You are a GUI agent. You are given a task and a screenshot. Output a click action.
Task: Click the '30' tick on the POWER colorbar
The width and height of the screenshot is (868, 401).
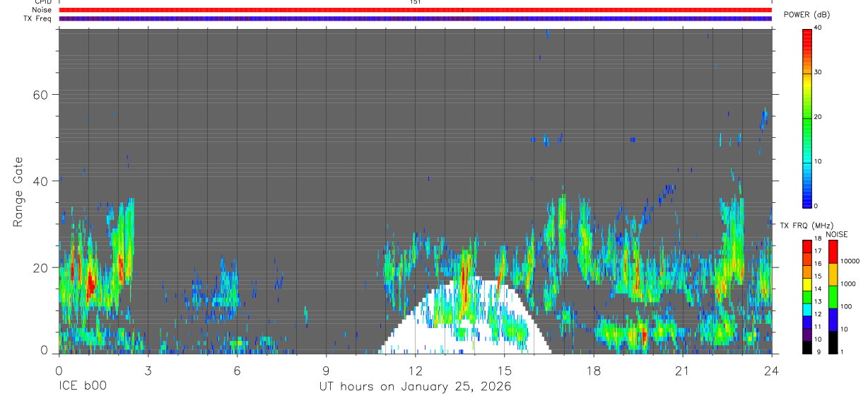tap(818, 72)
